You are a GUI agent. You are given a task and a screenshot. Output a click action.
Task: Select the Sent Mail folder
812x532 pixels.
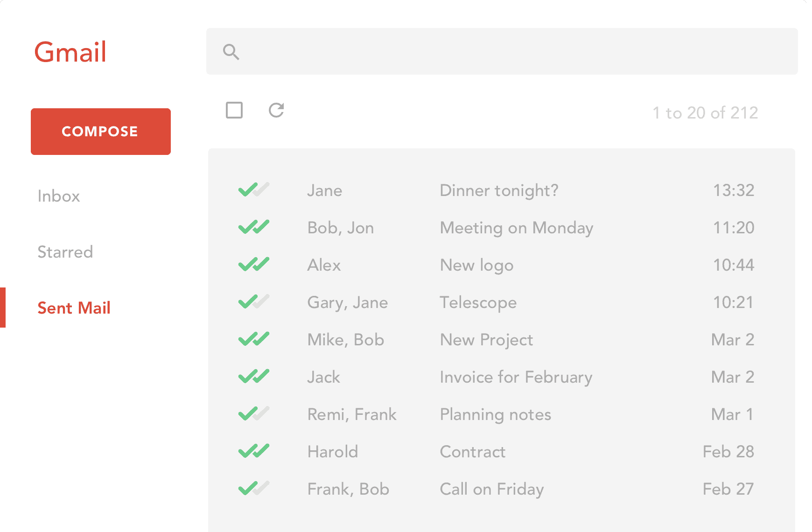click(74, 308)
